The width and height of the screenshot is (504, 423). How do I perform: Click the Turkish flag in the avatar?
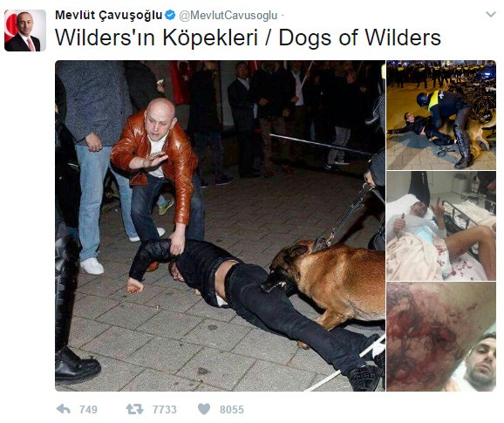pos(10,26)
